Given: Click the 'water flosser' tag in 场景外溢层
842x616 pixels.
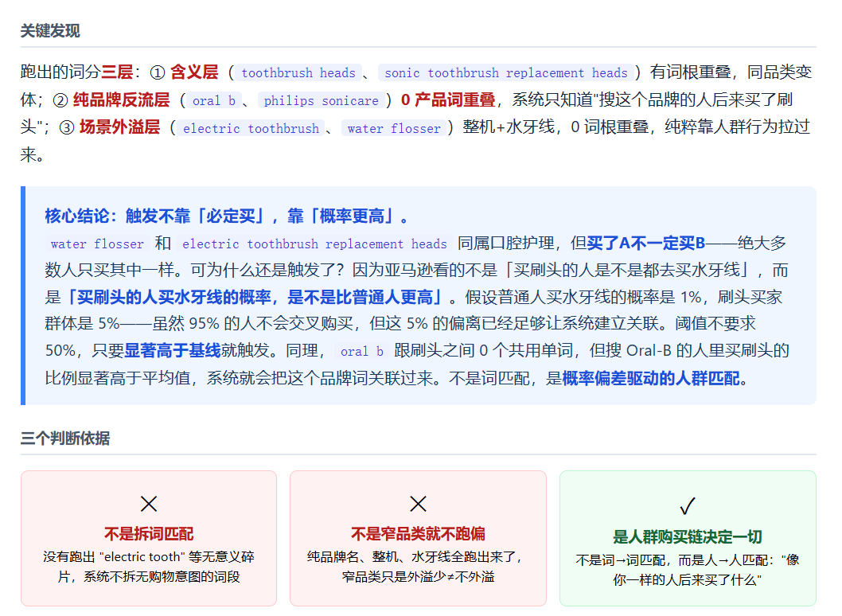Looking at the screenshot, I should [x=394, y=128].
